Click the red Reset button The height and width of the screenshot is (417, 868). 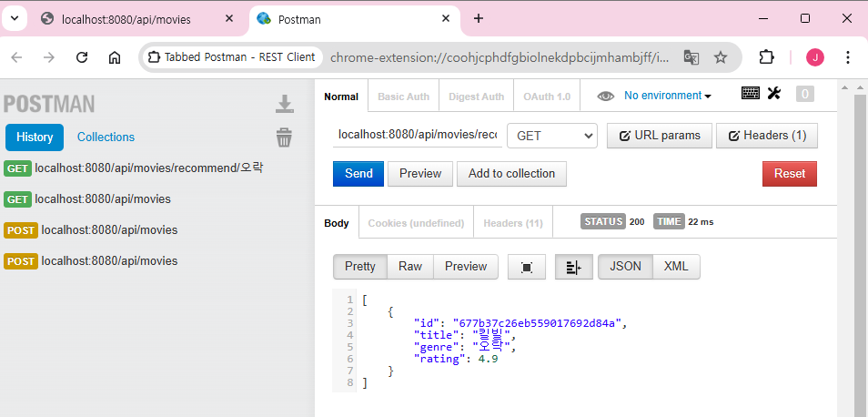click(790, 174)
